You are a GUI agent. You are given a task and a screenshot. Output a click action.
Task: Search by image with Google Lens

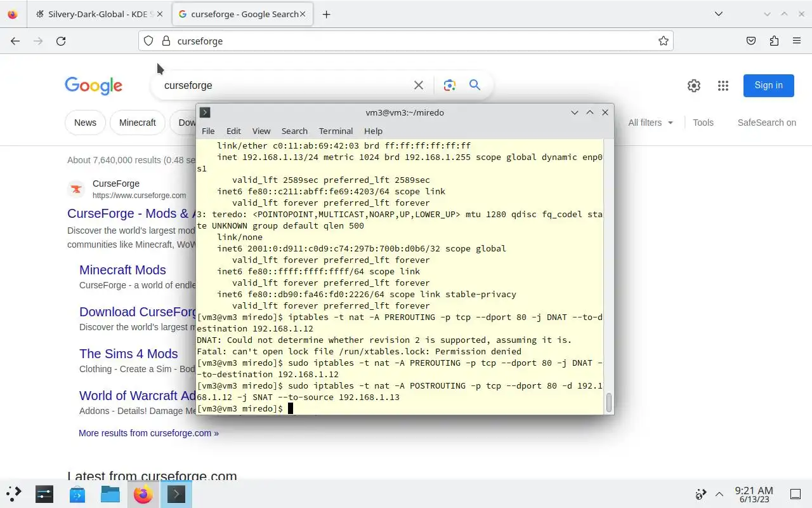450,85
